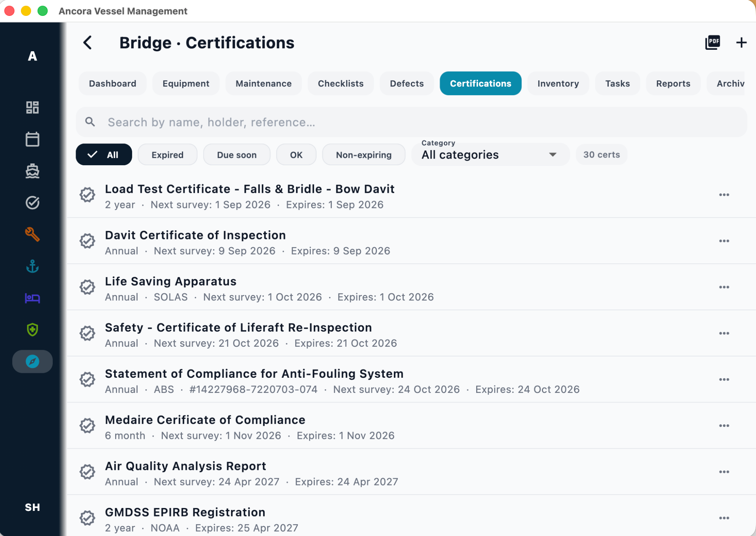Switch to the Defects tab
This screenshot has height=536, width=756.
[407, 83]
